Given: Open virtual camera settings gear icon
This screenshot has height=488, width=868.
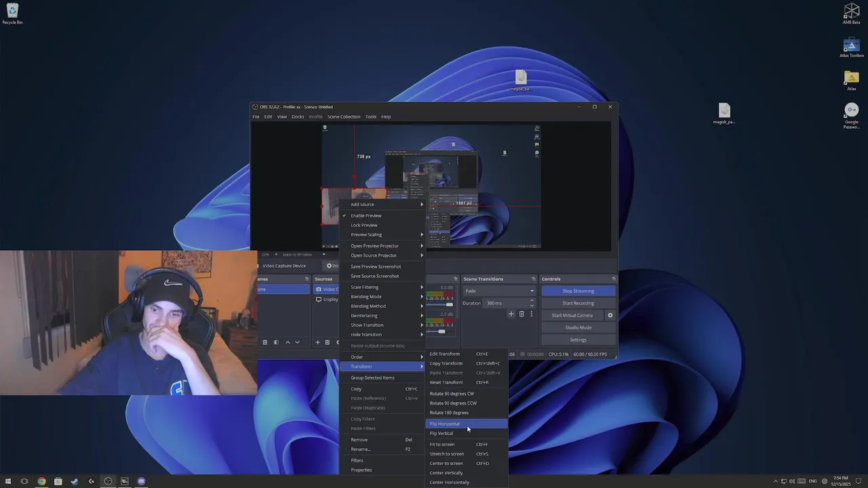Looking at the screenshot, I should (x=610, y=315).
